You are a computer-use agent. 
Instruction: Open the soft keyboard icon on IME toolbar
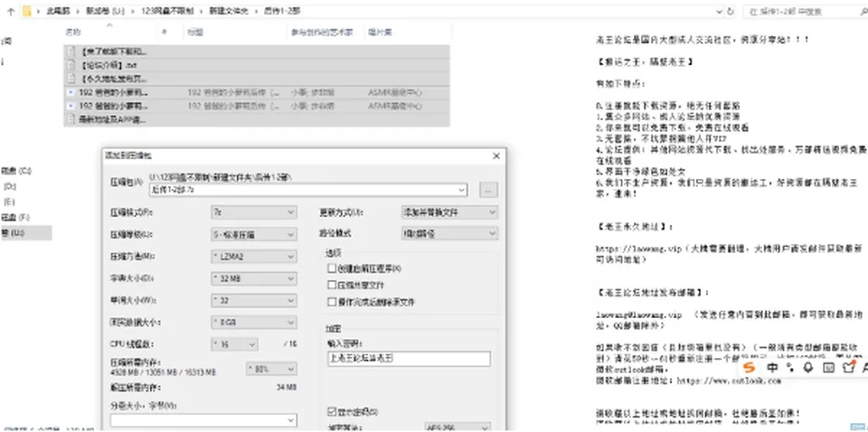coord(828,367)
